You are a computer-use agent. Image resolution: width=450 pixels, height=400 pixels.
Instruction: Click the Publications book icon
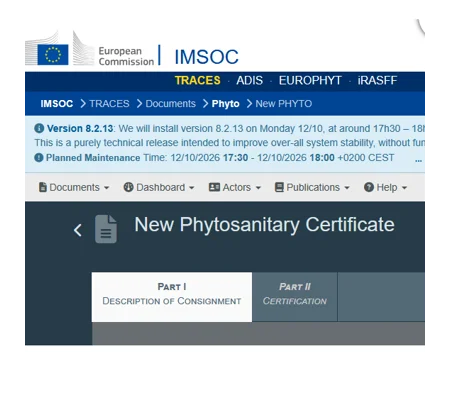[279, 187]
